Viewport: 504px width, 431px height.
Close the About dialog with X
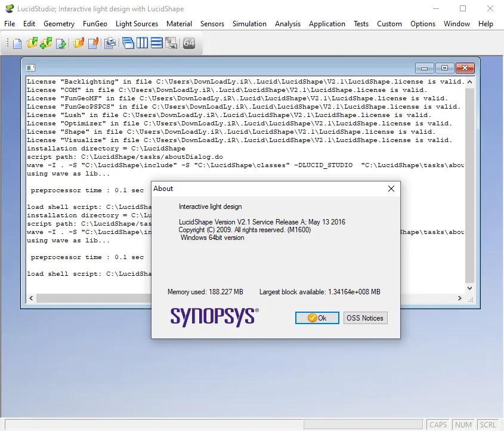(391, 189)
